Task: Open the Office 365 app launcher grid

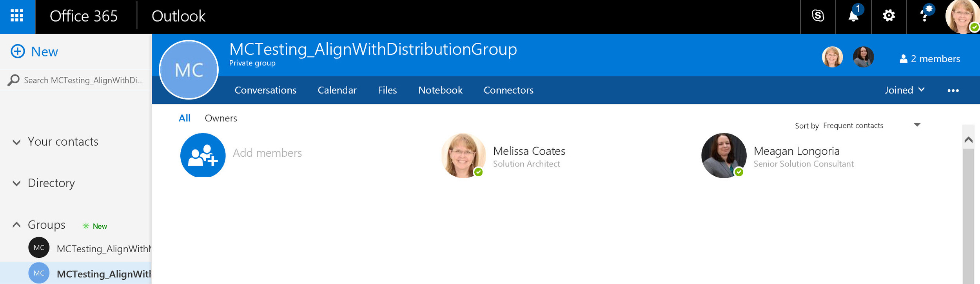Action: point(17,16)
